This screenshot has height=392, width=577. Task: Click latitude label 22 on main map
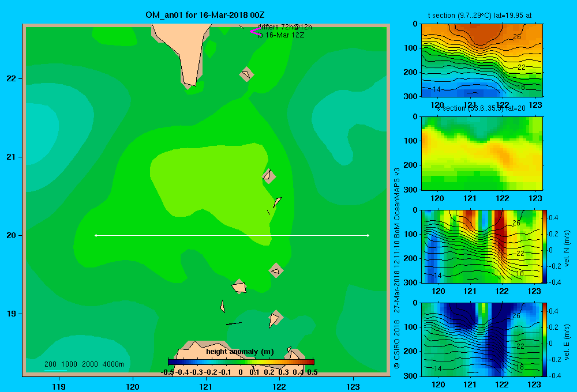[x=12, y=78]
